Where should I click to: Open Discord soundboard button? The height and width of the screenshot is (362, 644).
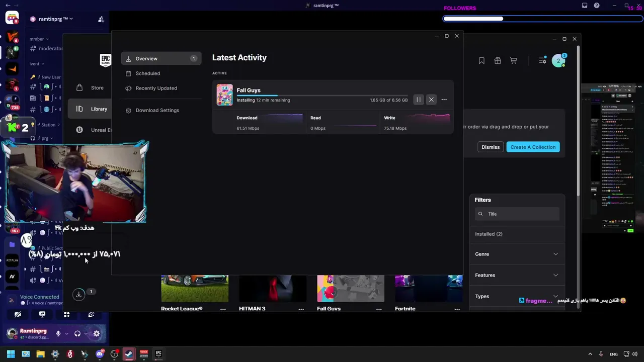click(91, 315)
